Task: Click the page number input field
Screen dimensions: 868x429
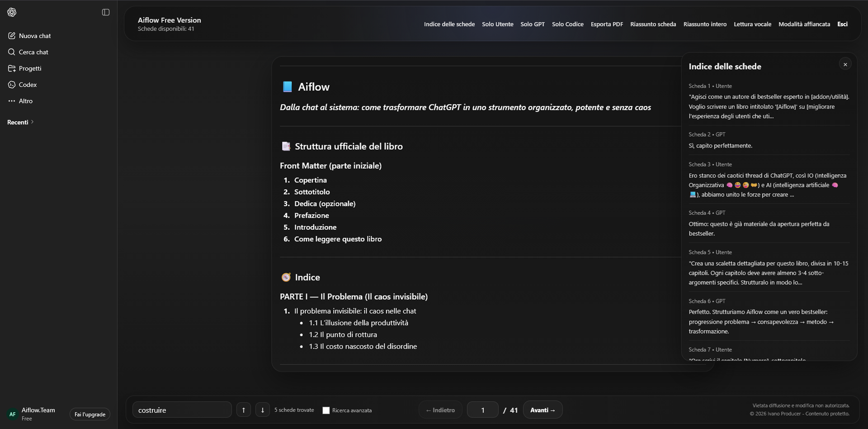Action: point(482,410)
